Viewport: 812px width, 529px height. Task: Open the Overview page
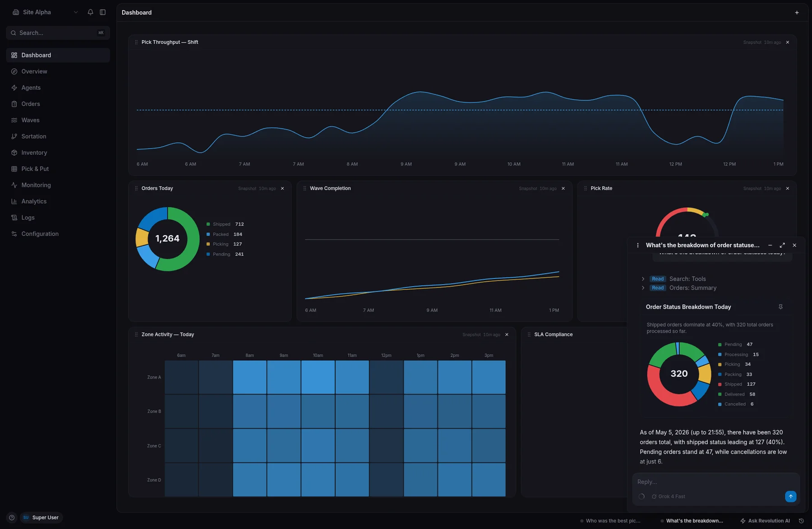click(x=58, y=71)
